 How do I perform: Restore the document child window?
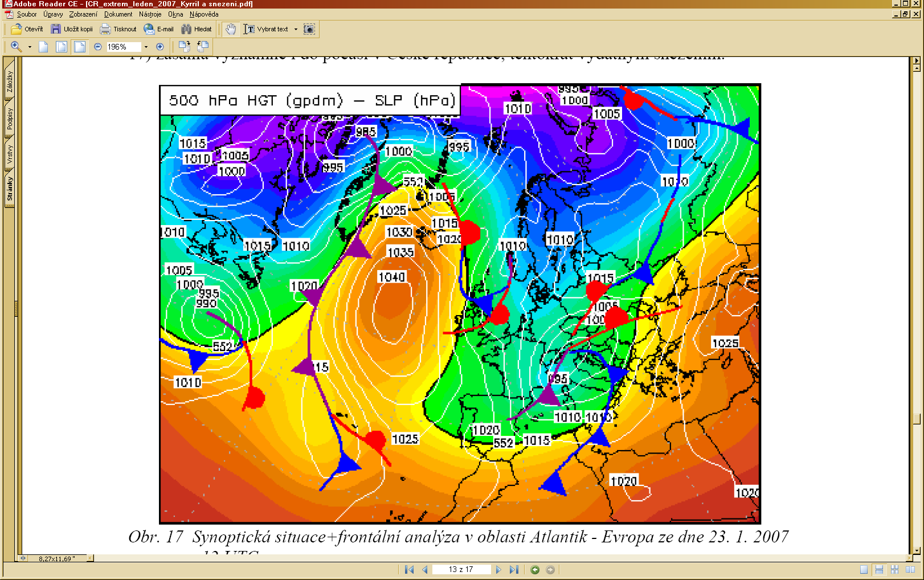pyautogui.click(x=906, y=14)
